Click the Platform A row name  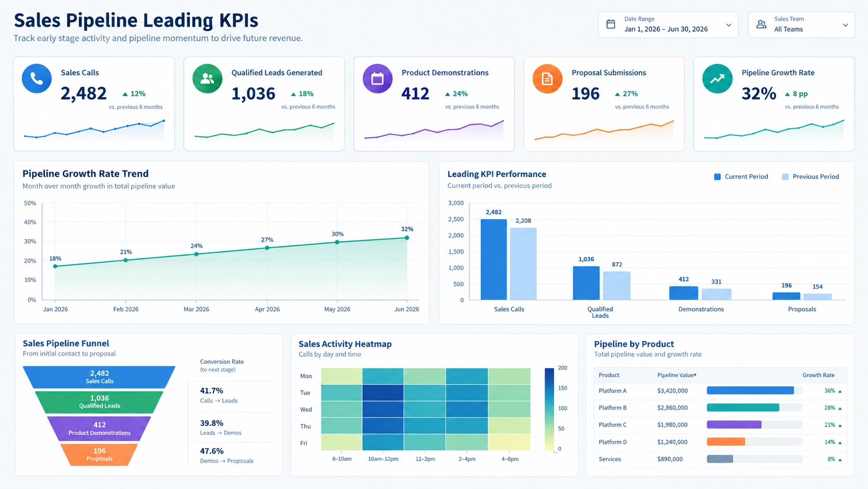(x=613, y=391)
